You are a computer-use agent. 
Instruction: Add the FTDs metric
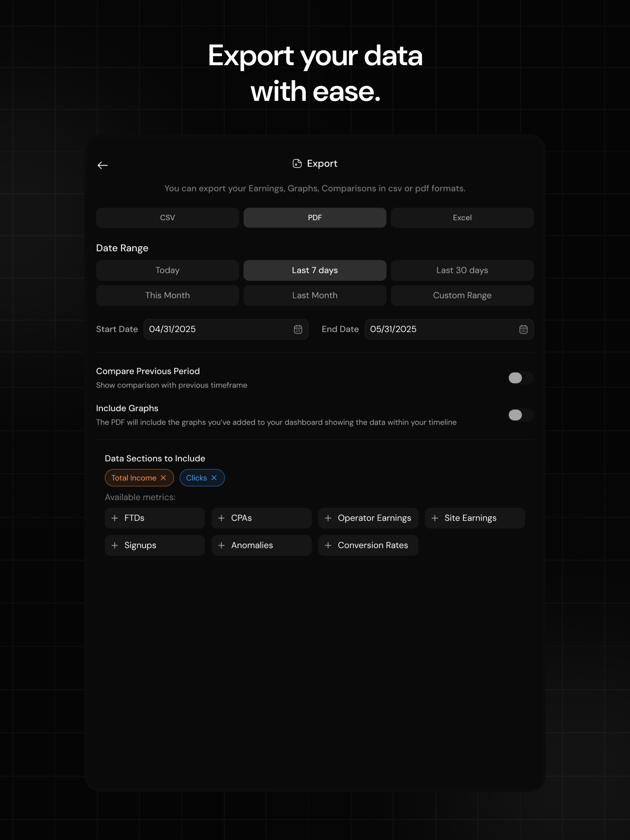(x=155, y=518)
